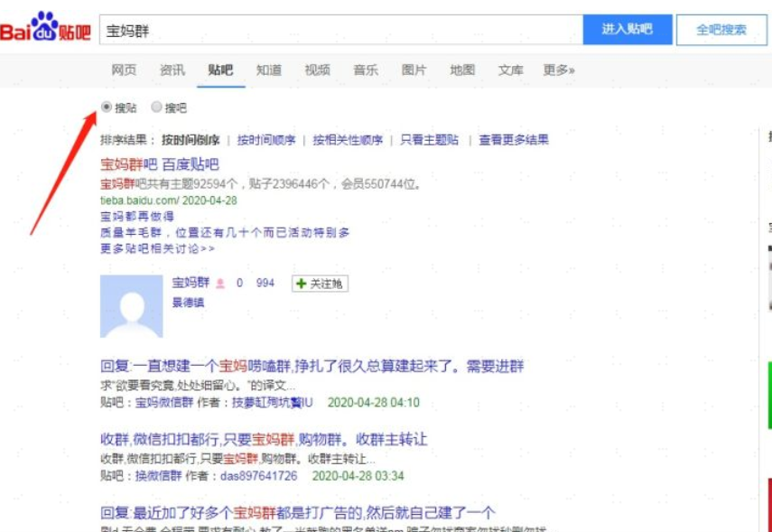The width and height of the screenshot is (772, 532).
Task: Click the tieba.baidu.com/ 2020-04-28 URL text
Action: 168,201
